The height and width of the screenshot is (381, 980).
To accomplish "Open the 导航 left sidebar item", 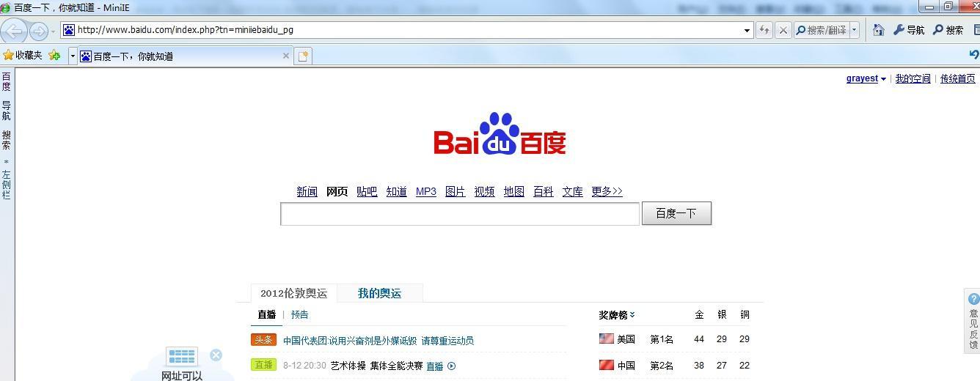I will [x=6, y=111].
